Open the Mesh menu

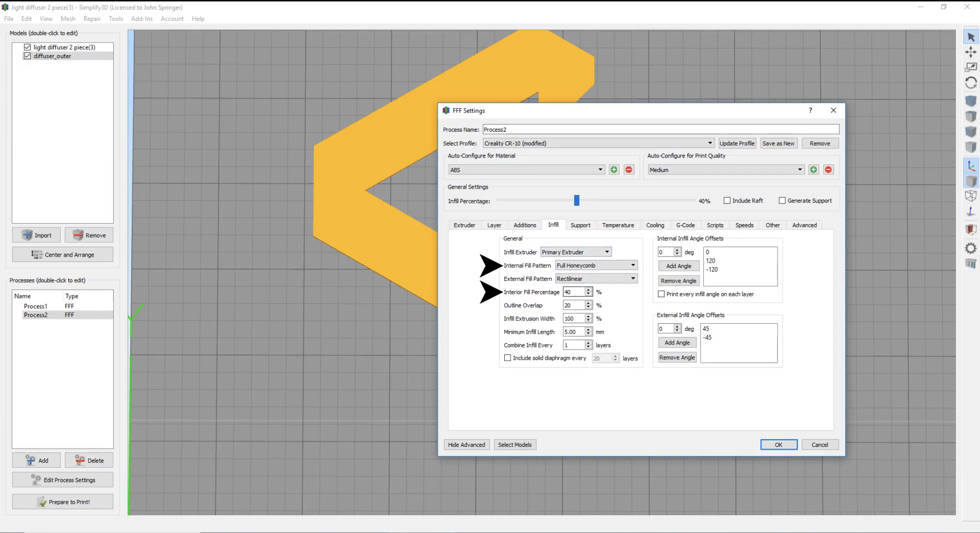pyautogui.click(x=67, y=19)
